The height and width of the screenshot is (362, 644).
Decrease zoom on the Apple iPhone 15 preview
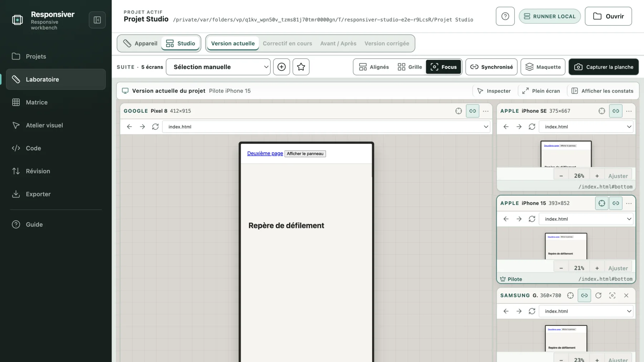561,268
